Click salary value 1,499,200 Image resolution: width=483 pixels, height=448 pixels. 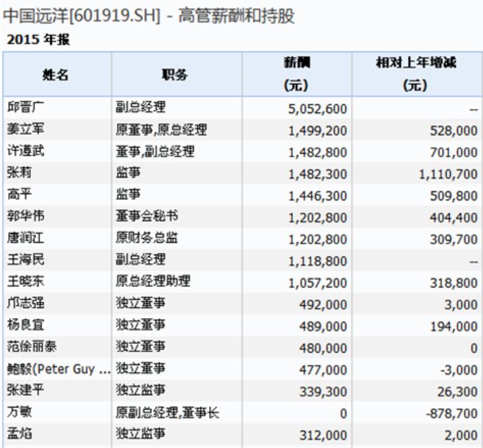point(317,131)
